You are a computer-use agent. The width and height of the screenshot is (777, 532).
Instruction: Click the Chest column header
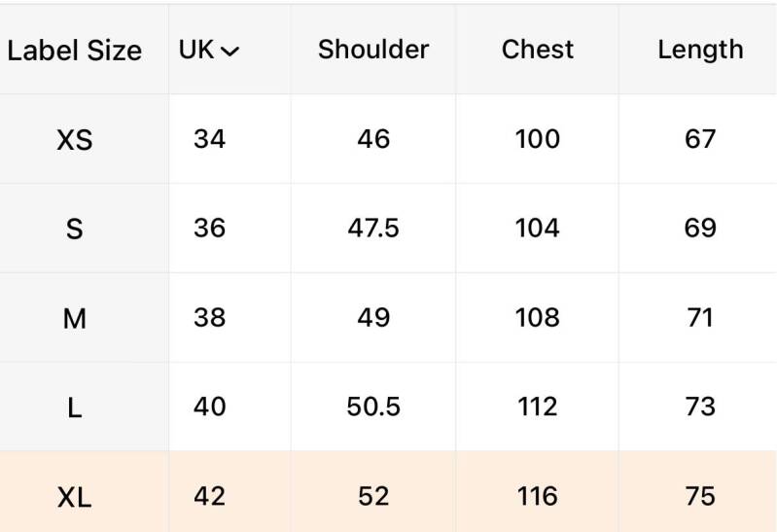pos(538,50)
